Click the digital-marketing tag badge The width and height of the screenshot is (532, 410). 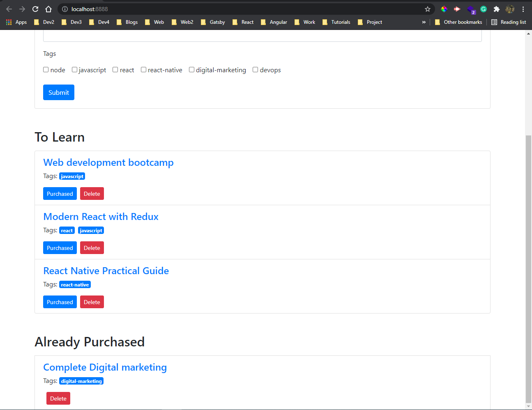click(x=81, y=381)
